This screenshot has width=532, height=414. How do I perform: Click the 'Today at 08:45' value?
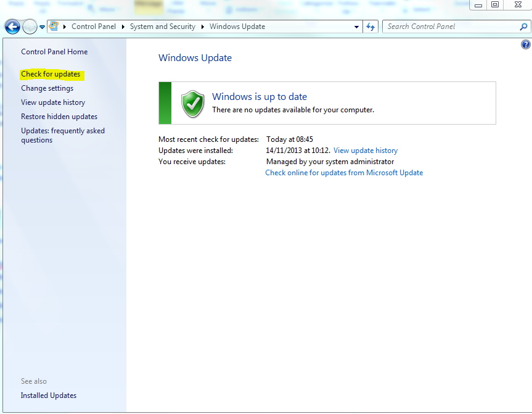pos(289,139)
